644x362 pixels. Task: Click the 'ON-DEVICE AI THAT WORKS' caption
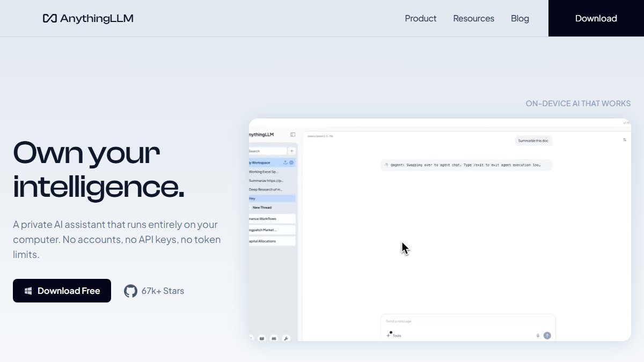(579, 104)
